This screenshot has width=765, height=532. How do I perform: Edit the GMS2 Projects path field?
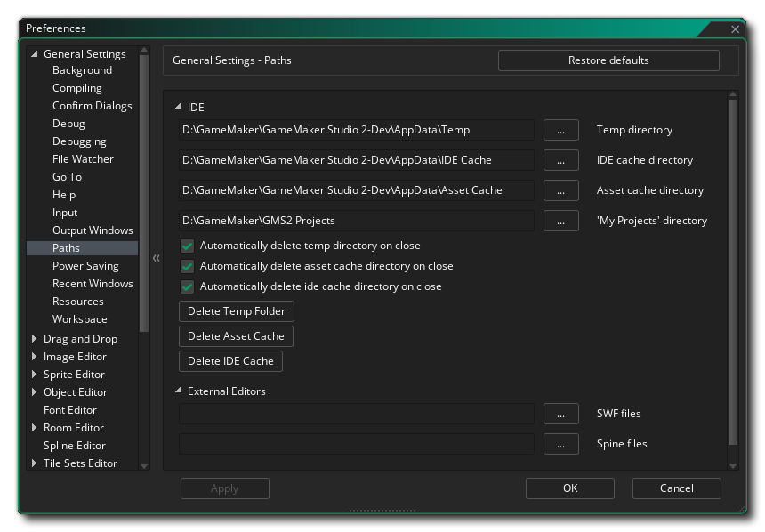357,222
